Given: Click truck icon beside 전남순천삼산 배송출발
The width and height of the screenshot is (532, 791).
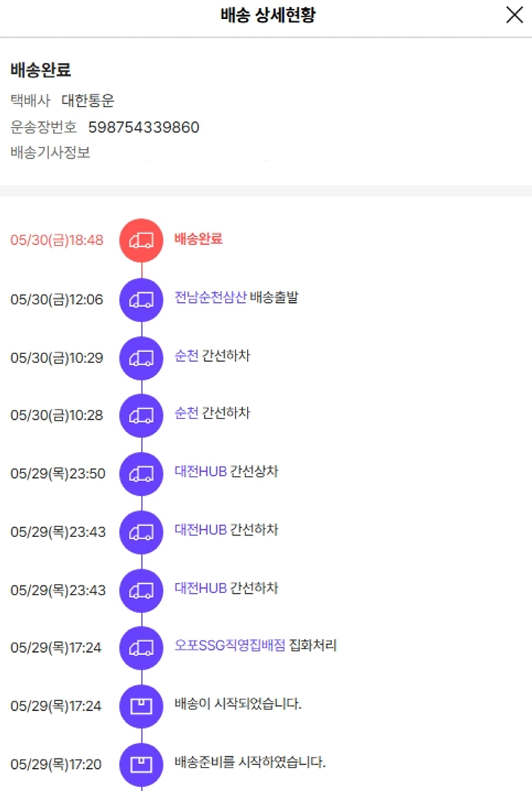Looking at the screenshot, I should point(141,299).
